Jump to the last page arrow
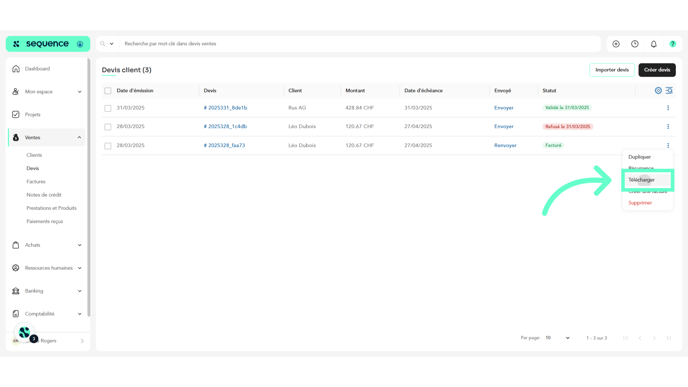The image size is (688, 387). [x=669, y=338]
